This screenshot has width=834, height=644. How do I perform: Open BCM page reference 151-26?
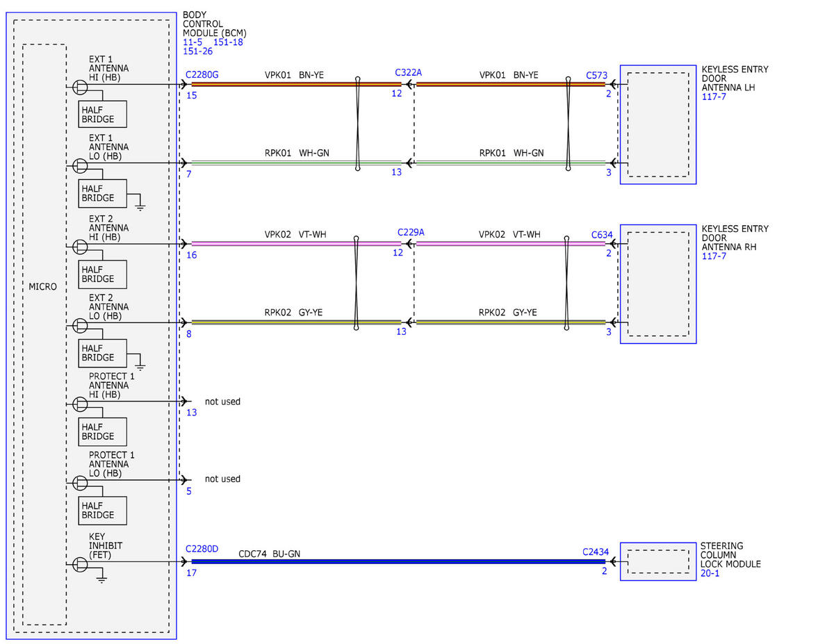[197, 51]
